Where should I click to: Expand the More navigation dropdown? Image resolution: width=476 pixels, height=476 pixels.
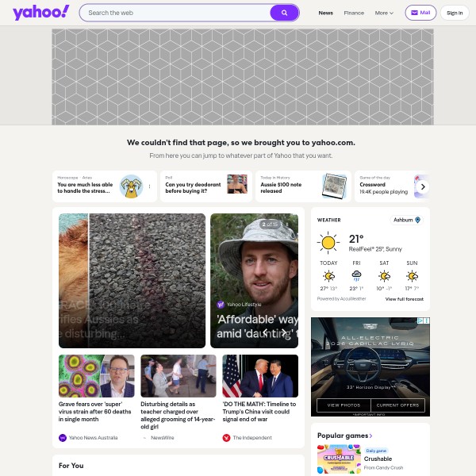coord(384,13)
